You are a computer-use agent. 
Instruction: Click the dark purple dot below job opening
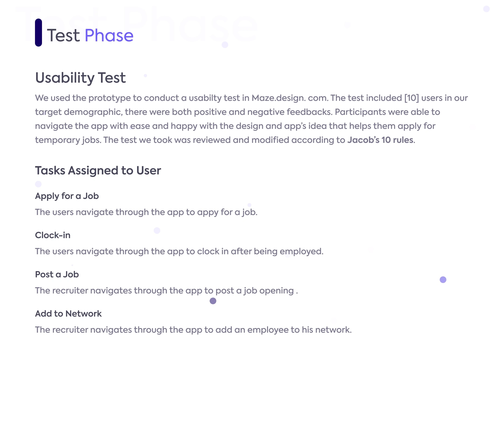pos(213,301)
